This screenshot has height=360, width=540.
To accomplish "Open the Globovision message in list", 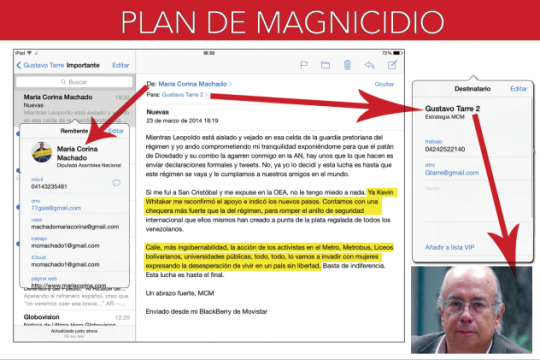I will pyautogui.click(x=74, y=320).
